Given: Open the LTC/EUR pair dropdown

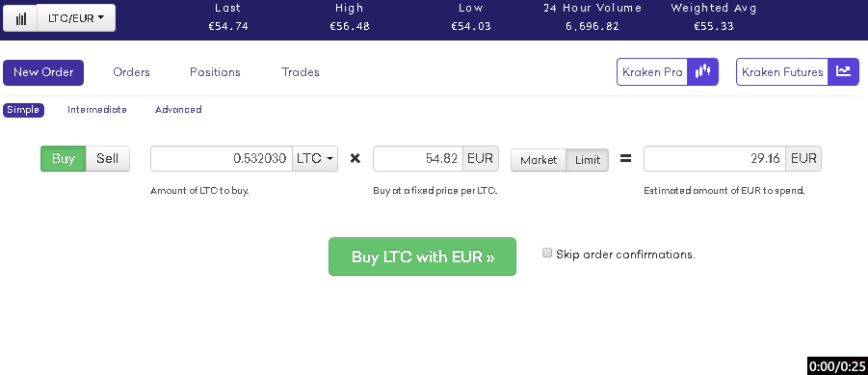Looking at the screenshot, I should click(x=76, y=18).
